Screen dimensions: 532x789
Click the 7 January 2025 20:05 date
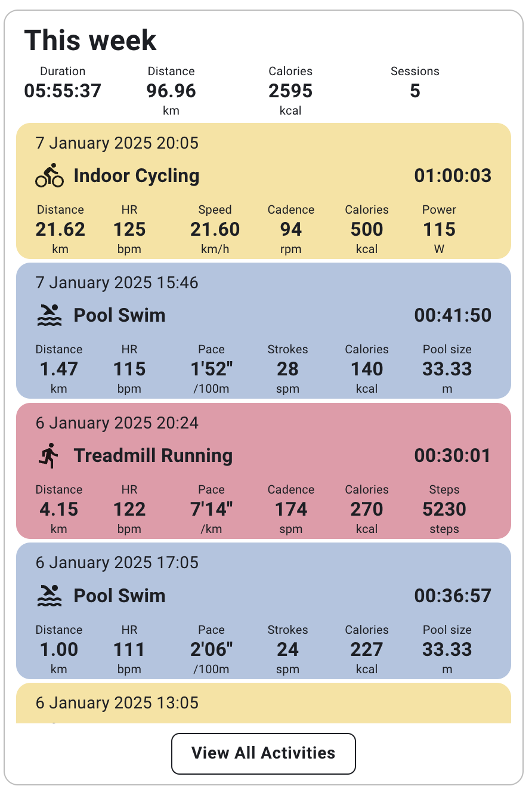point(117,143)
